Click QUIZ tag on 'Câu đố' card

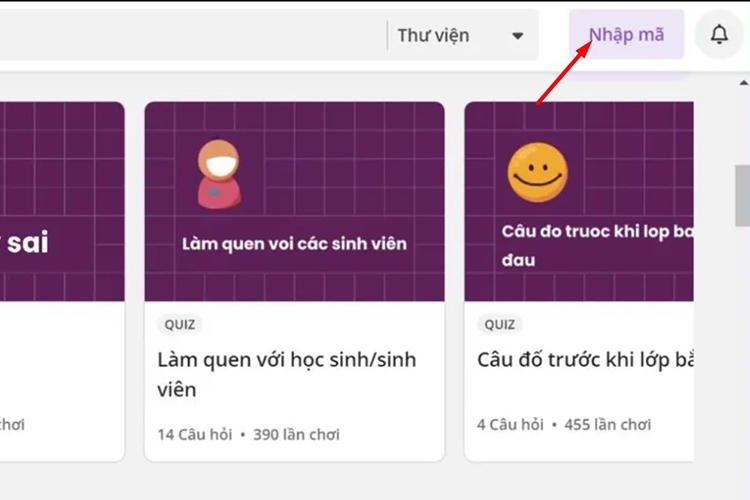tap(499, 324)
